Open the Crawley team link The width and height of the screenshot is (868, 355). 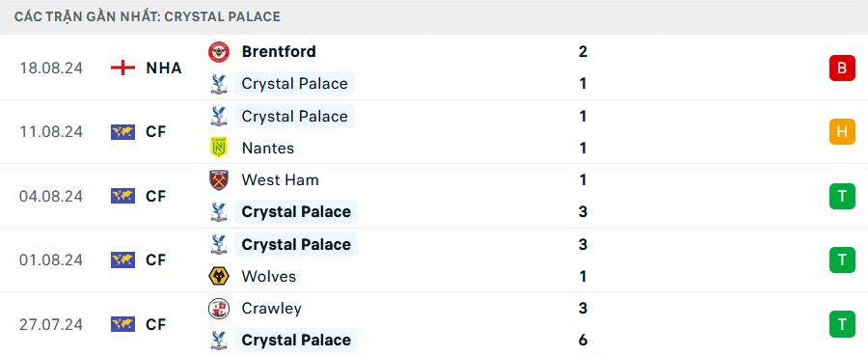click(272, 308)
